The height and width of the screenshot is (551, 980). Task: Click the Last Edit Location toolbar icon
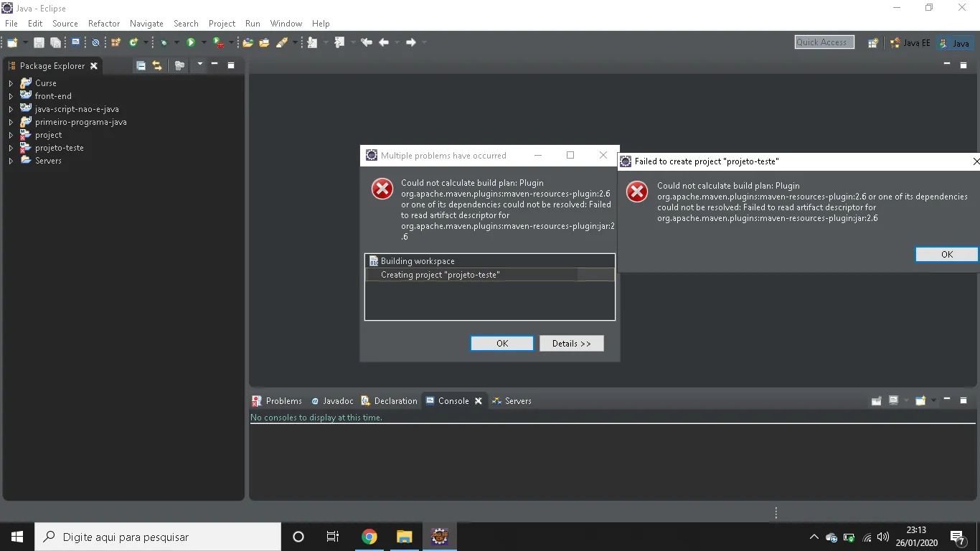[367, 43]
